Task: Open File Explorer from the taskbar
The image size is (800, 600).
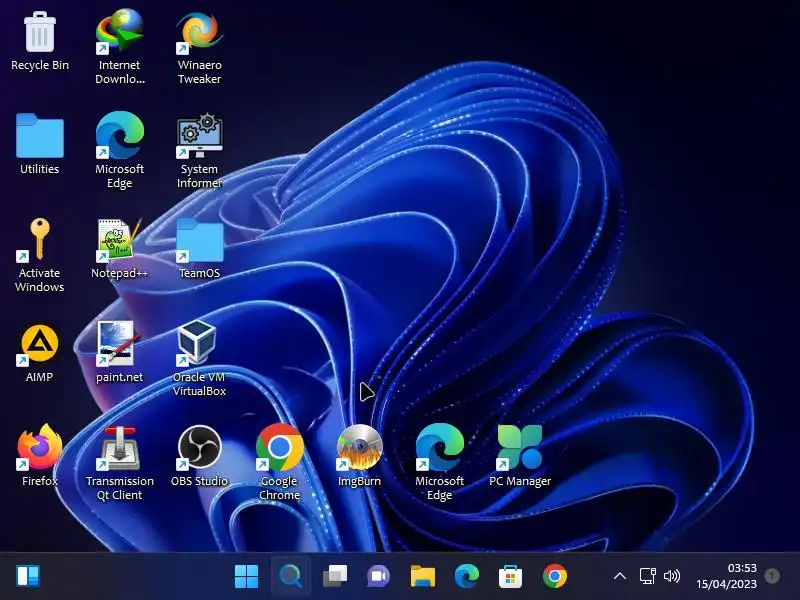Action: coord(423,577)
